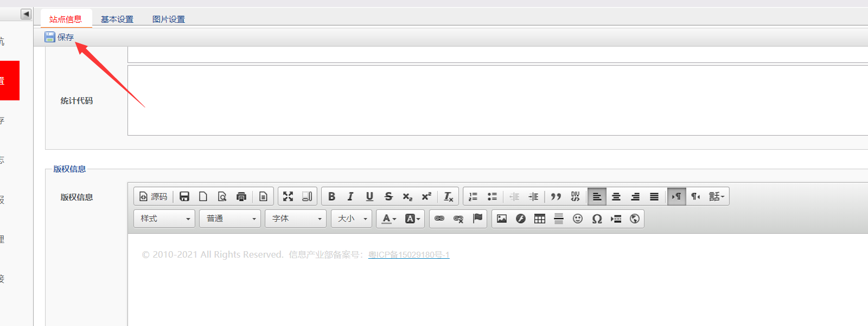Viewport: 868px width, 326px height.
Task: Switch to the 基本设置 tab
Action: pyautogui.click(x=117, y=19)
